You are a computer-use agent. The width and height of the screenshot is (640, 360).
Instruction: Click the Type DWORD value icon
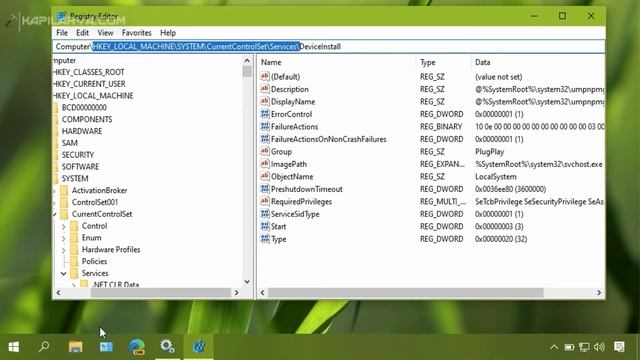pyautogui.click(x=264, y=239)
